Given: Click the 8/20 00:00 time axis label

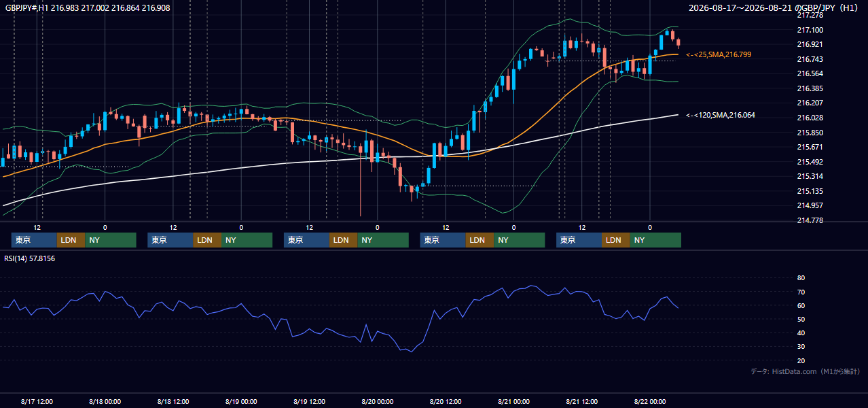Looking at the screenshot, I should [378, 401].
